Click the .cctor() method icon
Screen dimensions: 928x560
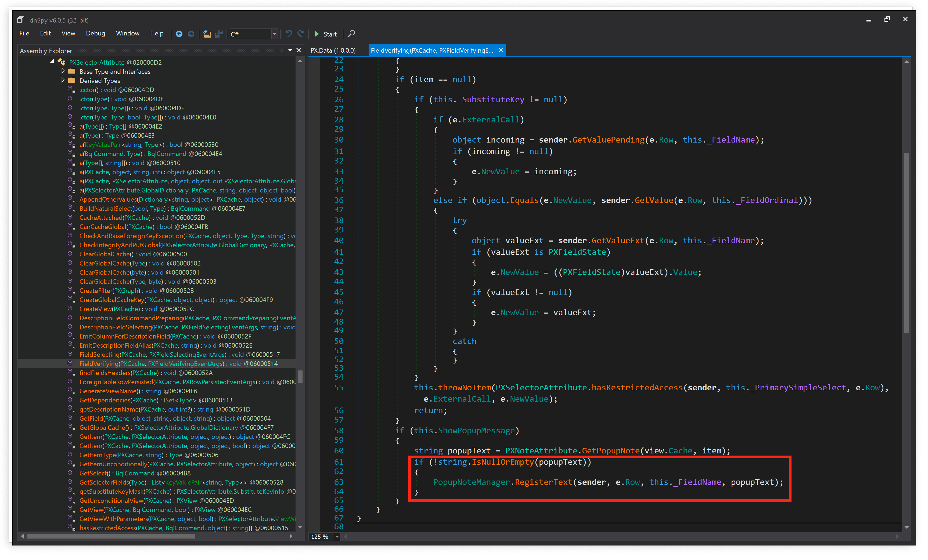click(71, 90)
